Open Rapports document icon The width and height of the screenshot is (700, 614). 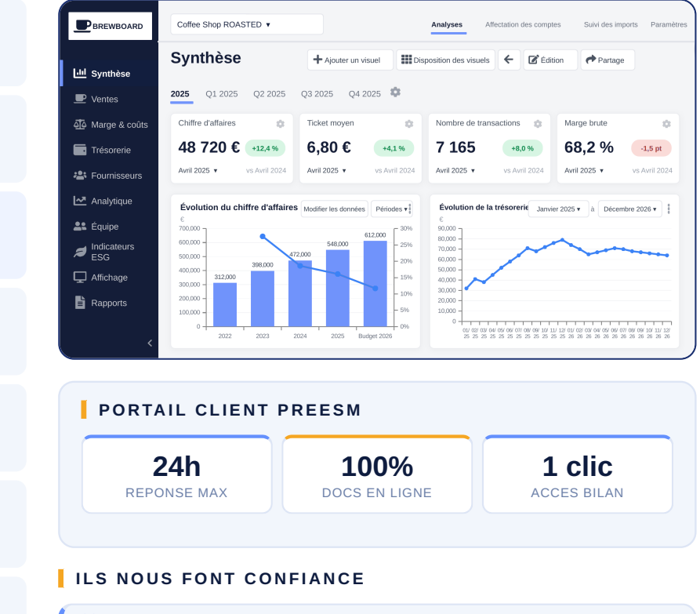(x=80, y=303)
